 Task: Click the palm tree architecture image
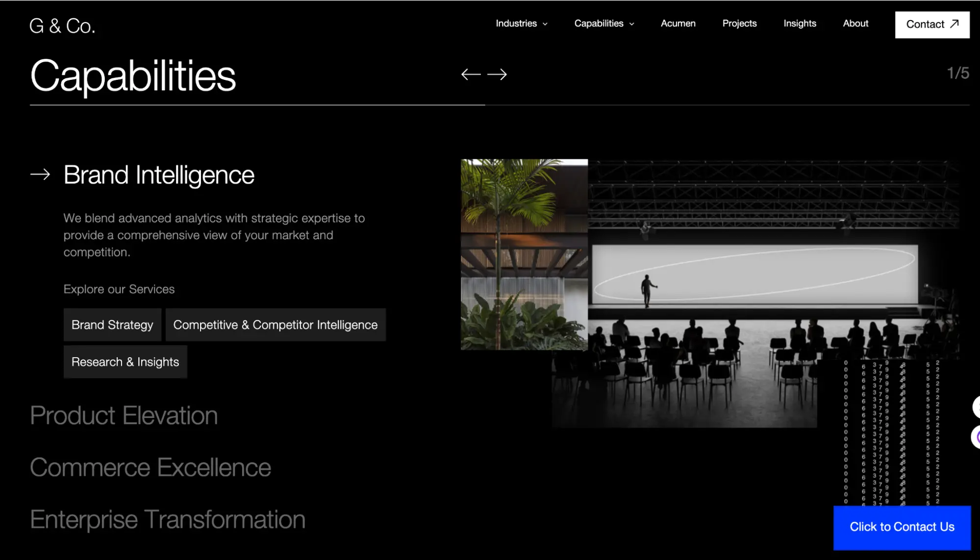(524, 254)
